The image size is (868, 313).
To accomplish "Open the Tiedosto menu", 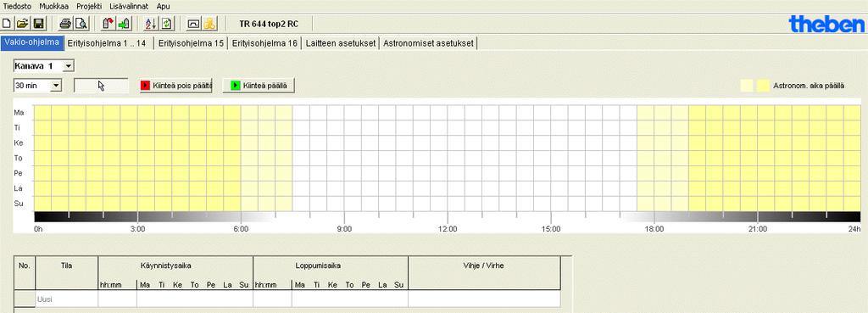I will click(18, 6).
